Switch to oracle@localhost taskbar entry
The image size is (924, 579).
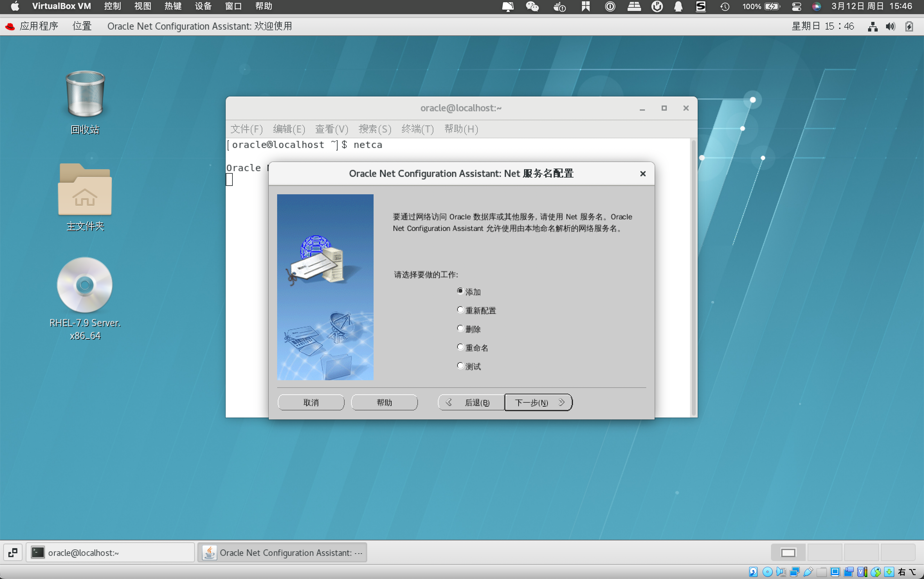[110, 553]
